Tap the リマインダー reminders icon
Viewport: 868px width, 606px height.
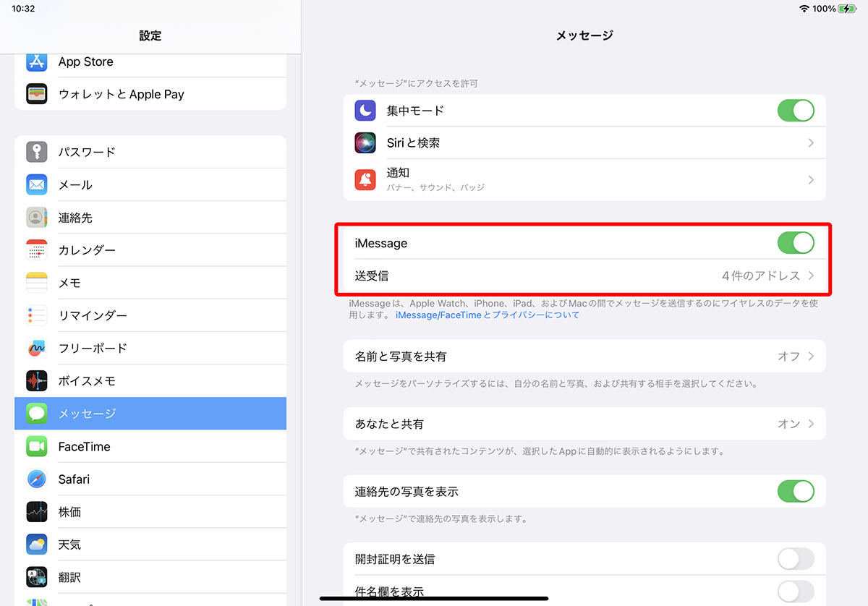pyautogui.click(x=37, y=315)
